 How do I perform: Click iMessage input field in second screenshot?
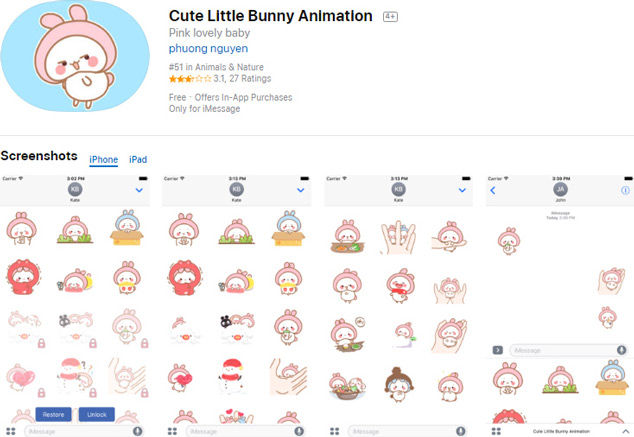click(x=245, y=431)
